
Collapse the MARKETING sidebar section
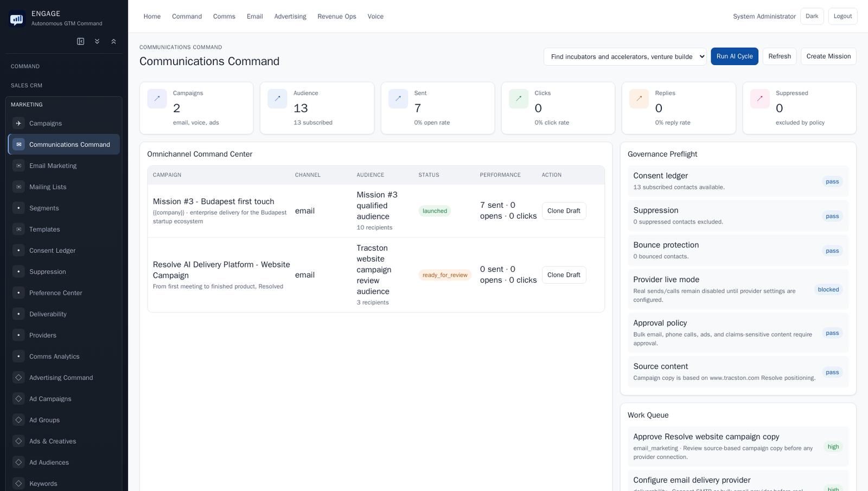tap(64, 104)
